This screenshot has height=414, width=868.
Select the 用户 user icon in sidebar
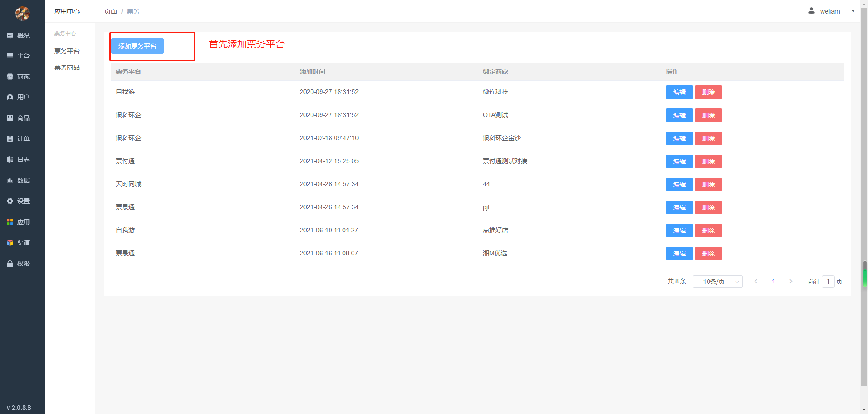pyautogui.click(x=10, y=97)
